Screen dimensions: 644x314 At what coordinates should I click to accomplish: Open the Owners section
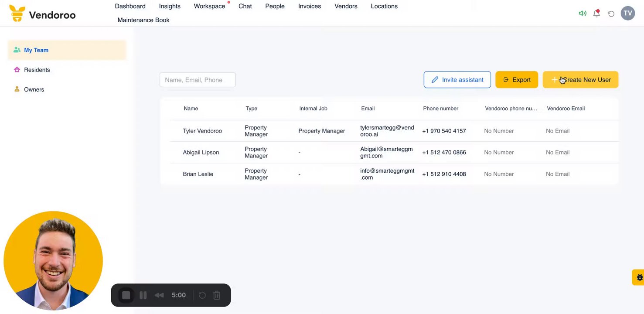(34, 89)
